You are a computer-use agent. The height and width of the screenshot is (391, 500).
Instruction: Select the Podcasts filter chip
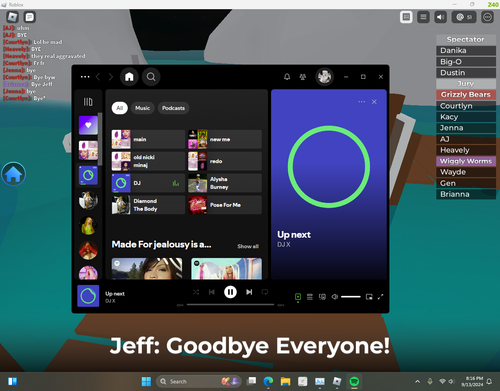pyautogui.click(x=173, y=108)
